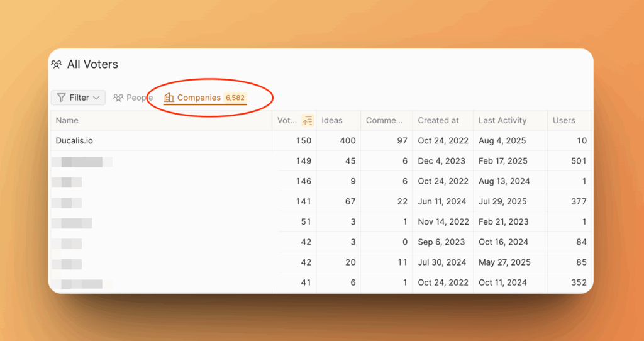644x341 pixels.
Task: Click the sort order icon beside Votes
Action: point(308,121)
